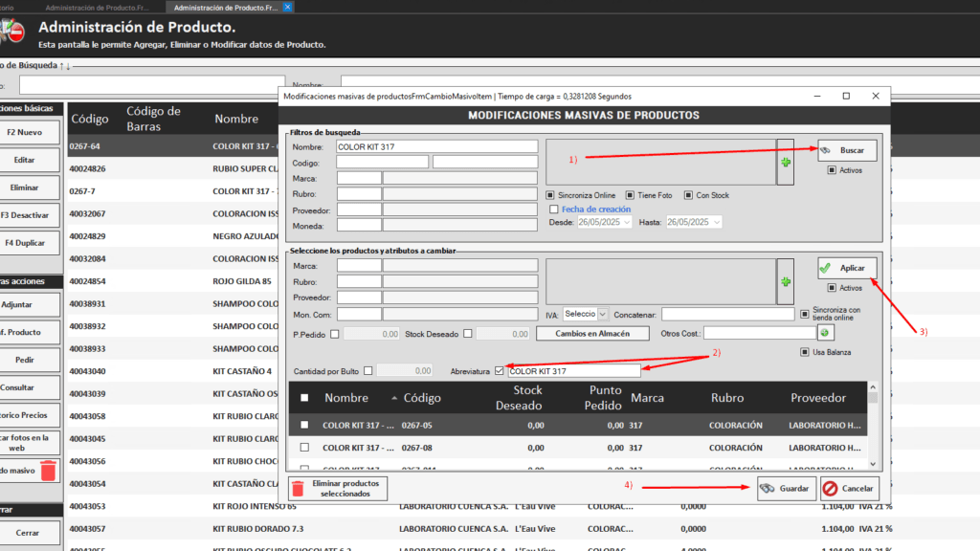The image size is (980, 551).
Task: Click the first Codigo filter input
Action: (383, 163)
